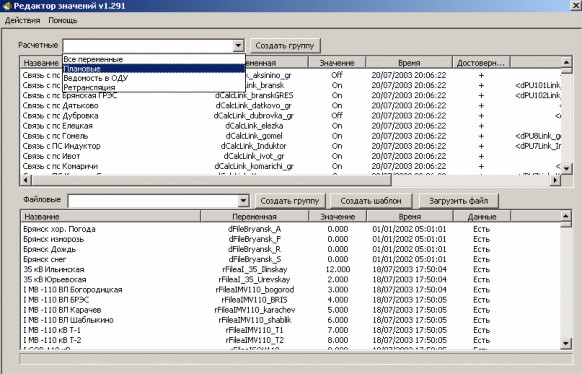Image resolution: width=582 pixels, height=374 pixels.
Task: Click the Создать шаблон button
Action: [371, 201]
